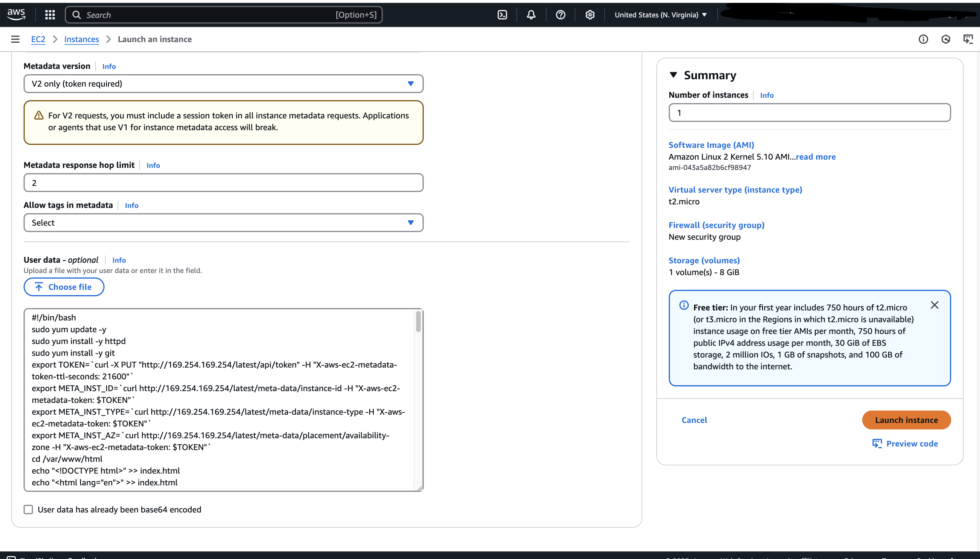Open Software Image (AMI) summary link
Screen dimensions: 980x559
pyautogui.click(x=711, y=145)
